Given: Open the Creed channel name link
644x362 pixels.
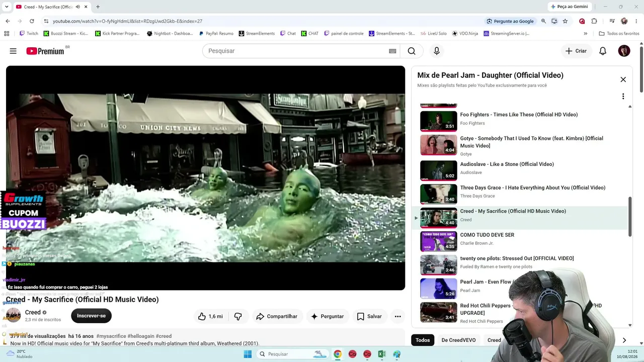Looking at the screenshot, I should [33, 312].
